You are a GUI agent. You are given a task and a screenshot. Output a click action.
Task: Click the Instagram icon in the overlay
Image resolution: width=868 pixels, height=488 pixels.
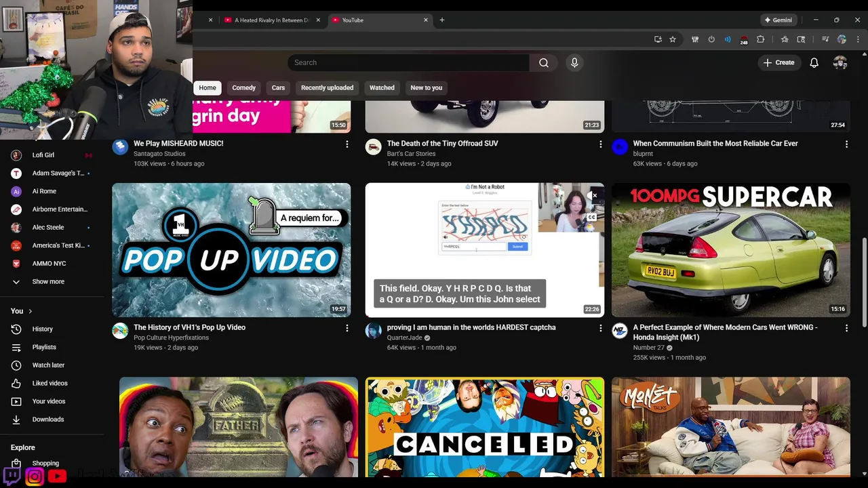click(35, 476)
